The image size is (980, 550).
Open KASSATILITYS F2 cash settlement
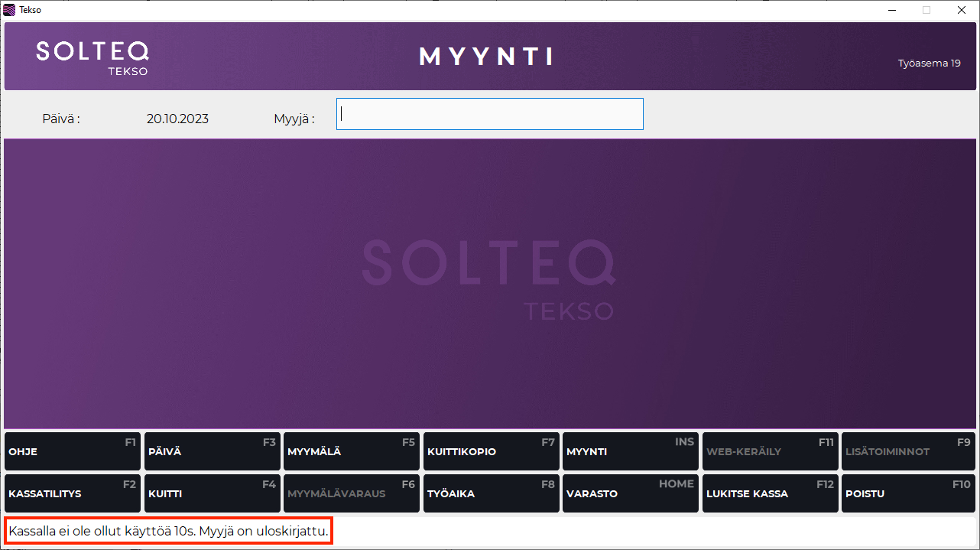coord(73,493)
